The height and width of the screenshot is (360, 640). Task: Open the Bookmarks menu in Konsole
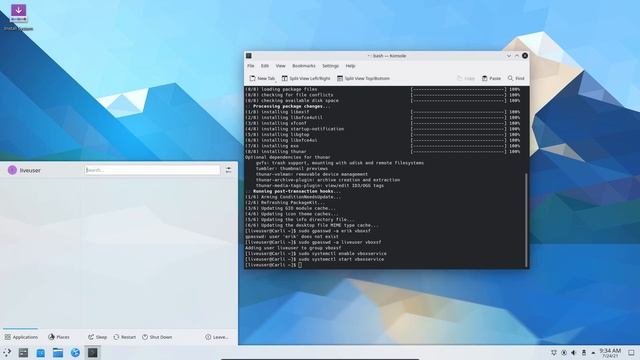click(x=304, y=66)
